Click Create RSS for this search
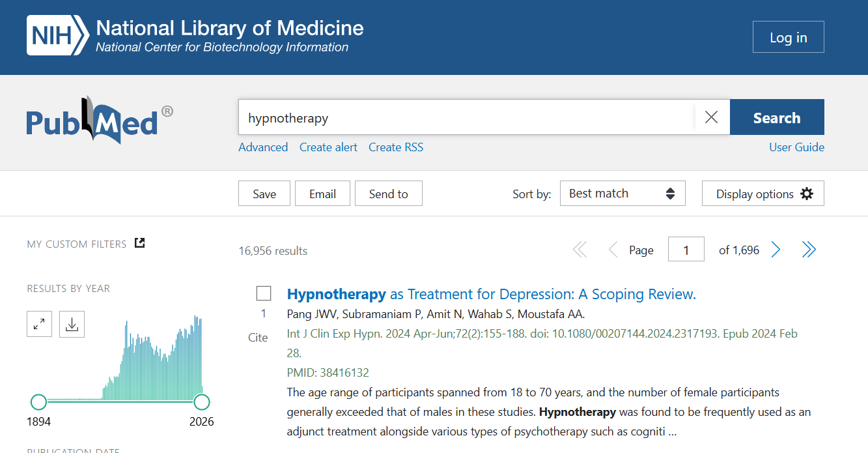Image resolution: width=868 pixels, height=453 pixels. 395,147
